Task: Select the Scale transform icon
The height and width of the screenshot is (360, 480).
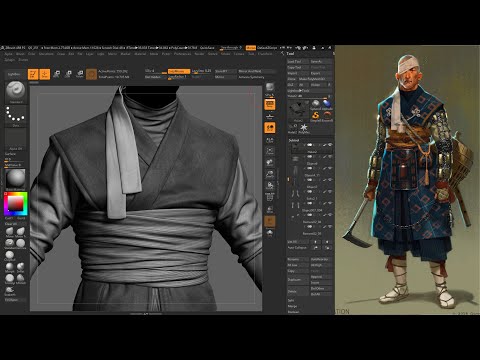Action: 68,74
